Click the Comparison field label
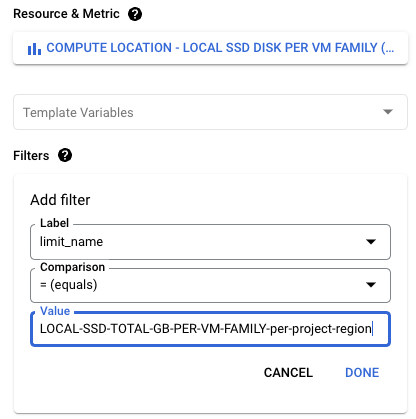Screen dimensions: 416x419 pos(73,267)
